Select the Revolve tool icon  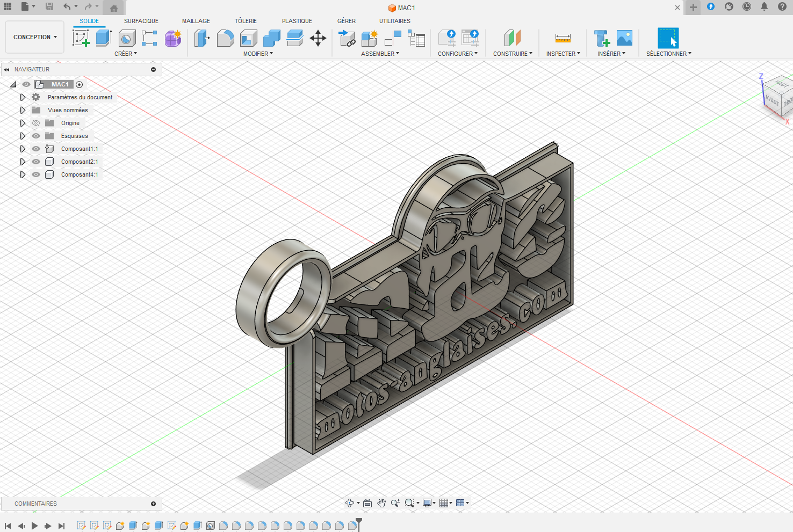[x=127, y=38]
